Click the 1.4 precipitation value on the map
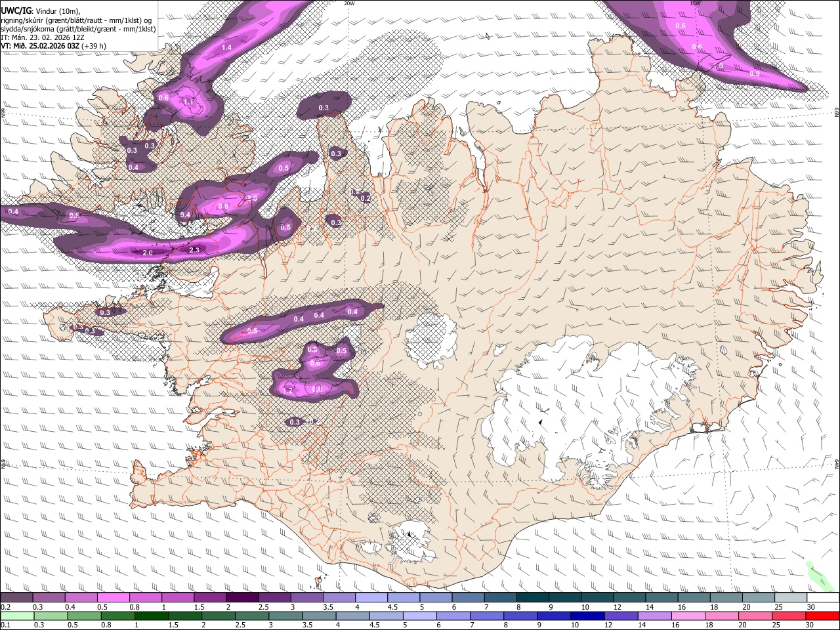The height and width of the screenshot is (630, 840). pos(226,47)
